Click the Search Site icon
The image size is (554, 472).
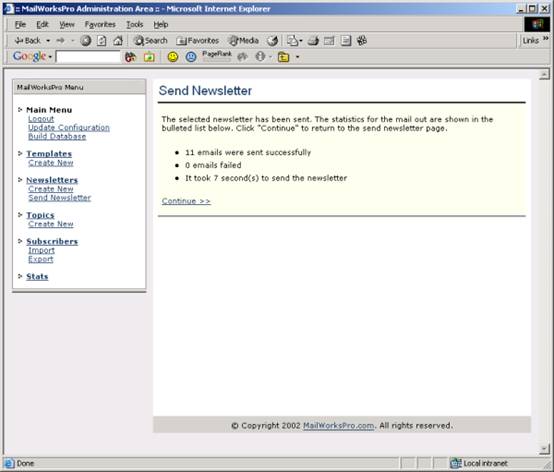pyautogui.click(x=149, y=57)
